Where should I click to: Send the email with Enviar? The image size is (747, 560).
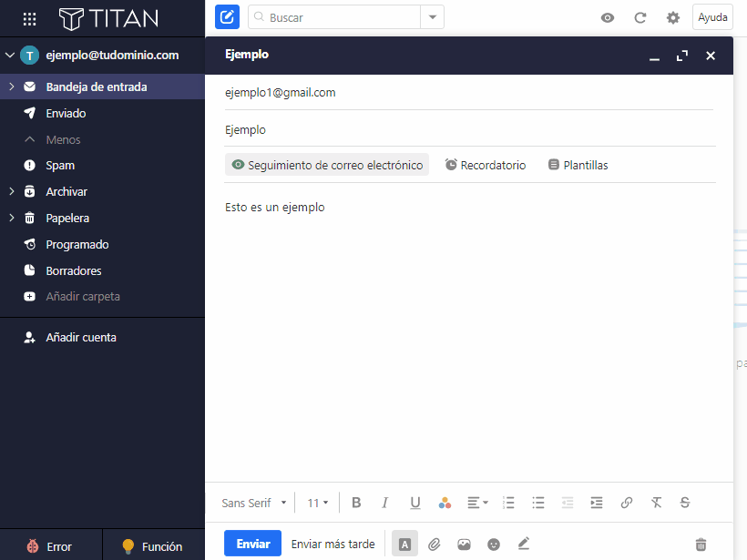click(252, 544)
